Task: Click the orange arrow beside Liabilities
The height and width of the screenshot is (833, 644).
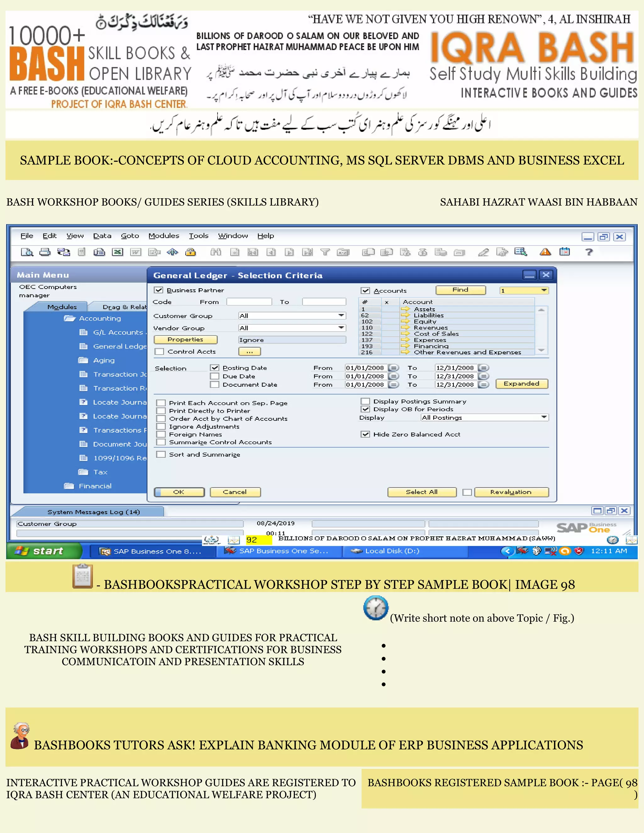Action: tap(405, 315)
